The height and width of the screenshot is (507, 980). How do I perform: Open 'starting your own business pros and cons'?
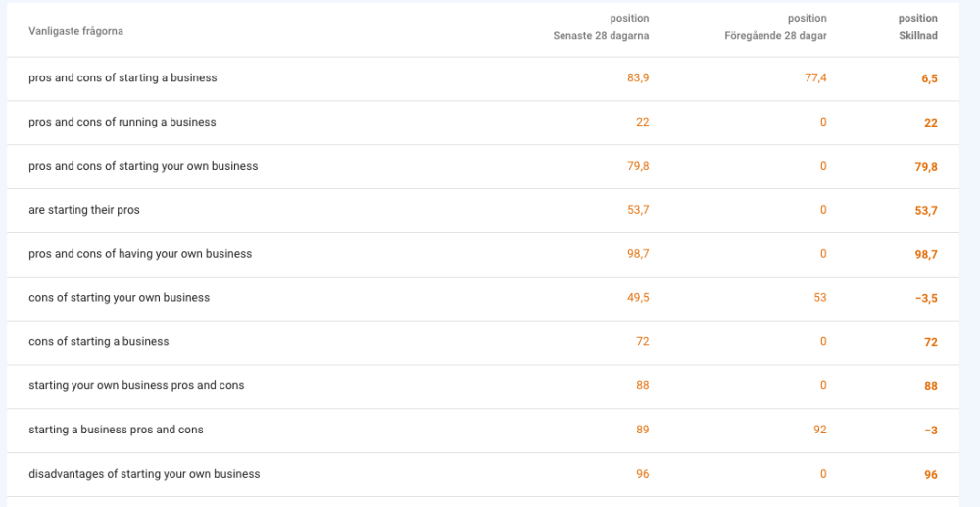(x=136, y=385)
